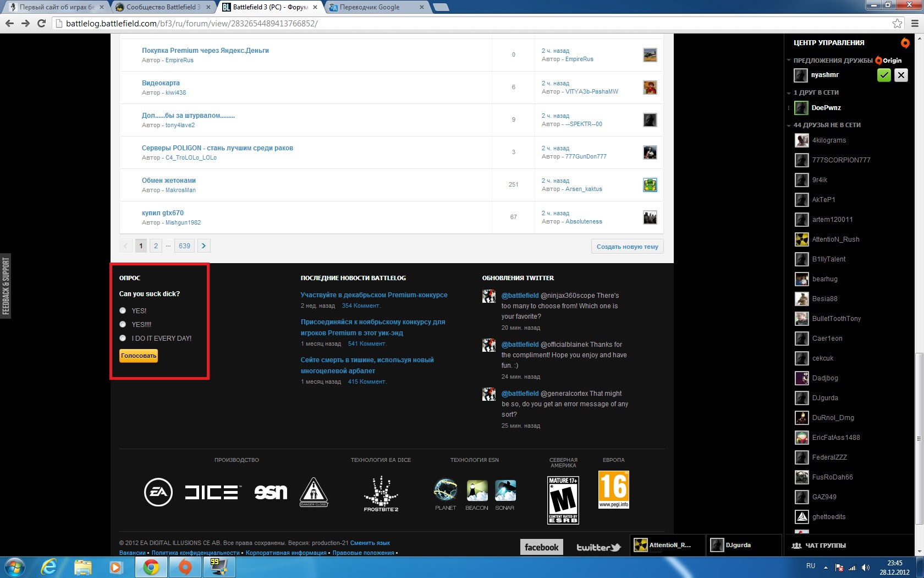Accept nyashmr friend request with green checkmark
The height and width of the screenshot is (578, 924).
(x=884, y=75)
